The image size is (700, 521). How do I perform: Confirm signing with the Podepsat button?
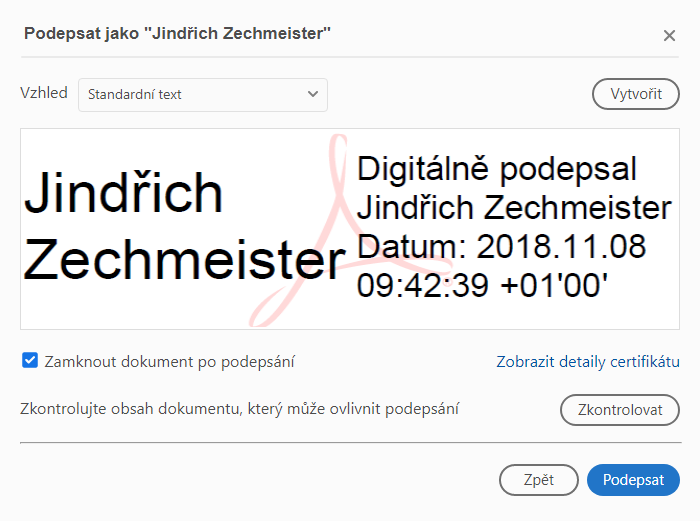[633, 480]
